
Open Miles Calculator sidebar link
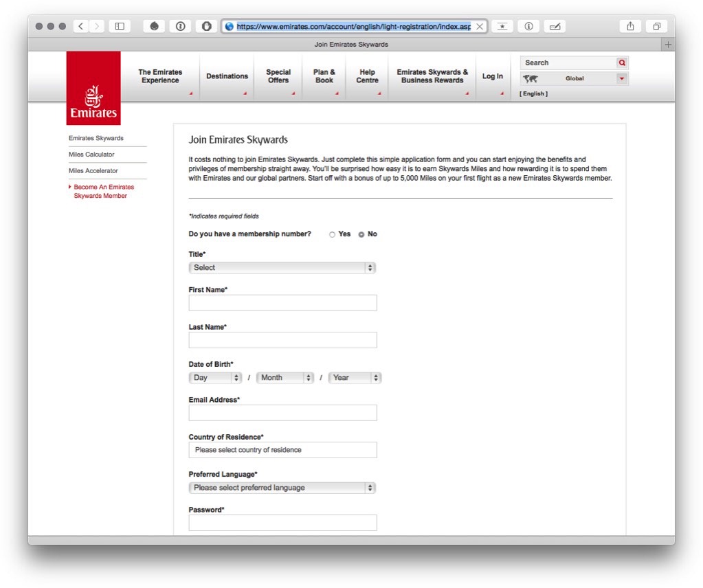[91, 154]
